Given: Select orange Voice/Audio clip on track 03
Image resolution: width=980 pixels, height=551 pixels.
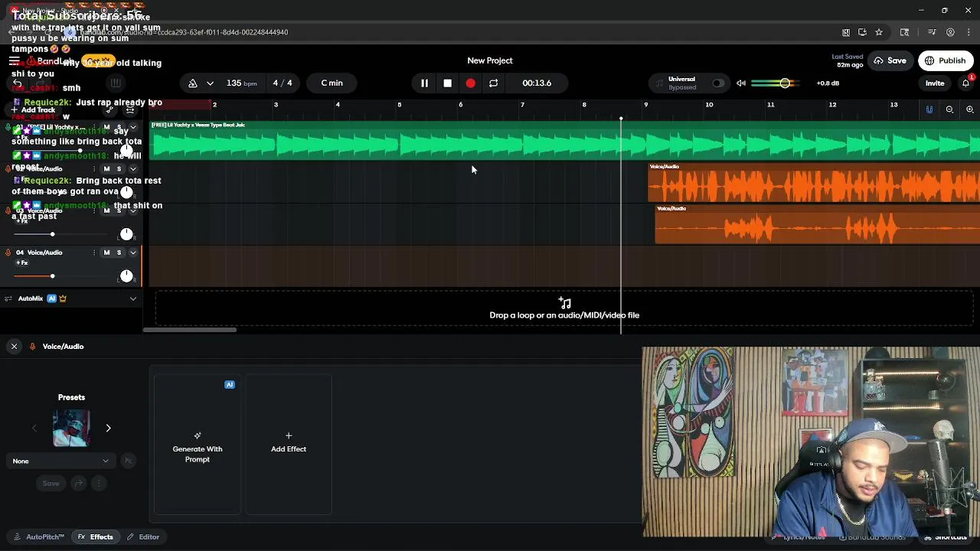Looking at the screenshot, I should pos(817,226).
